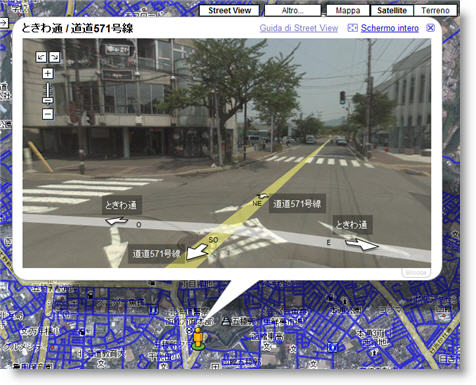The width and height of the screenshot is (476, 385).
Task: Zoom in with the plus button
Action: (x=48, y=73)
